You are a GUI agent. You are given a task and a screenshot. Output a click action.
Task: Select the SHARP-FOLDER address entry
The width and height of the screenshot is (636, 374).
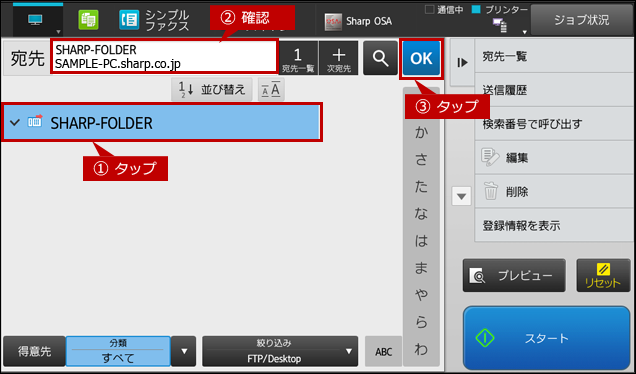(x=162, y=122)
